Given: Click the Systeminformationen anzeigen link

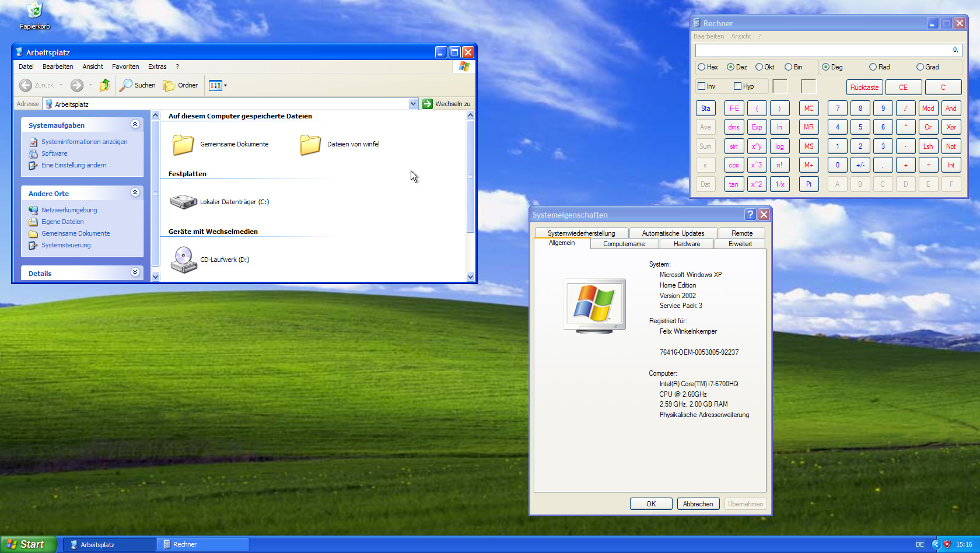Looking at the screenshot, I should click(83, 142).
